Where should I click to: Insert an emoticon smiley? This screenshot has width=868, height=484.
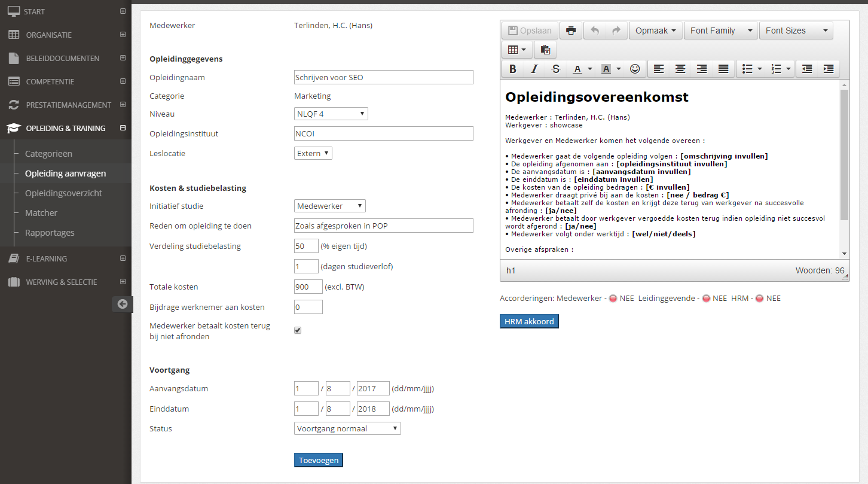(635, 69)
